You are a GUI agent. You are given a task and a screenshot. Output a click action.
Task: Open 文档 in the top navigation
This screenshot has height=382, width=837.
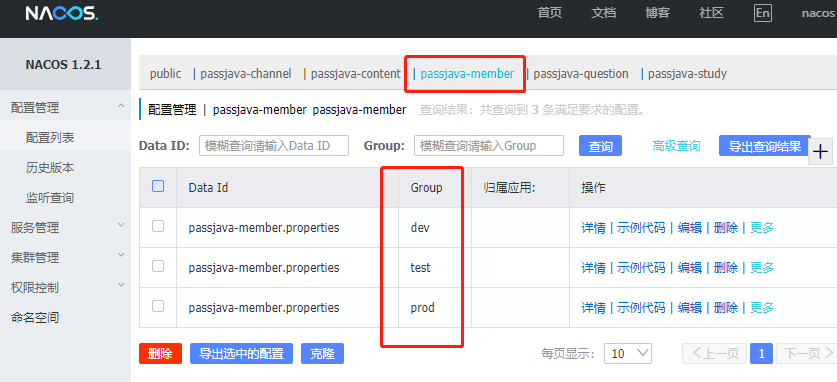(604, 13)
